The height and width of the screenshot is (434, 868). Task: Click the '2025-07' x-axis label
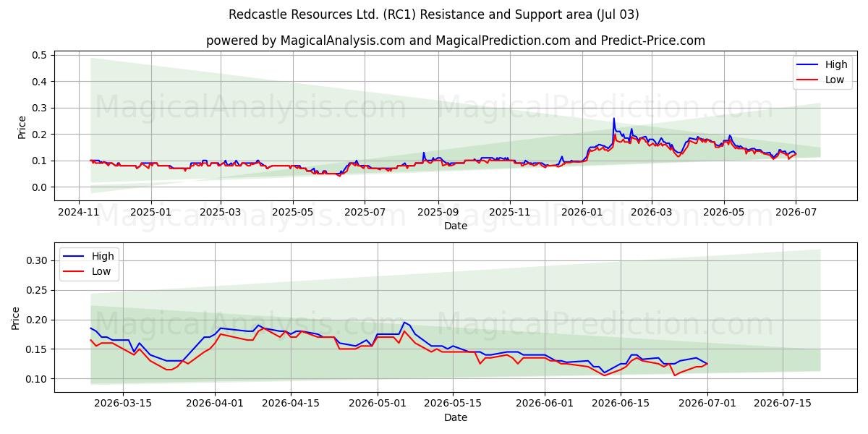pos(365,213)
